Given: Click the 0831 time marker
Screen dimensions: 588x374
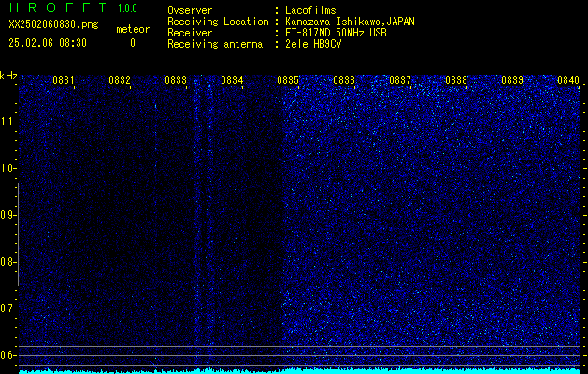Looking at the screenshot, I should [63, 80].
